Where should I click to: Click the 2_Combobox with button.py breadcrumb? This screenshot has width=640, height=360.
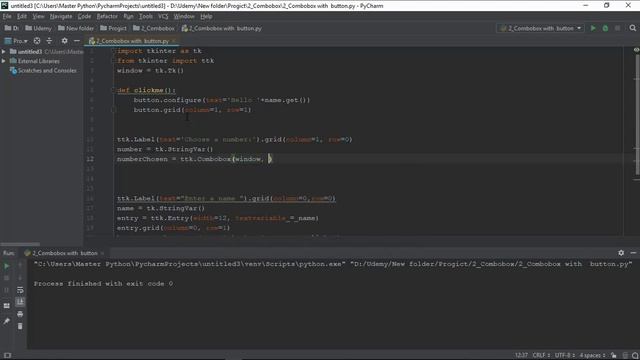coord(222,28)
